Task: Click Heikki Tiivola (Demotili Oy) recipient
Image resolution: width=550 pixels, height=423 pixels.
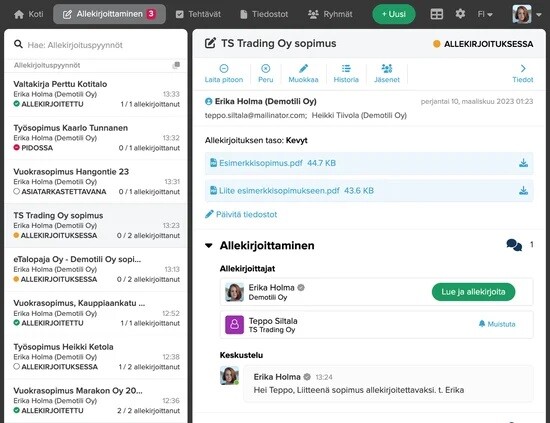Action: click(x=359, y=115)
